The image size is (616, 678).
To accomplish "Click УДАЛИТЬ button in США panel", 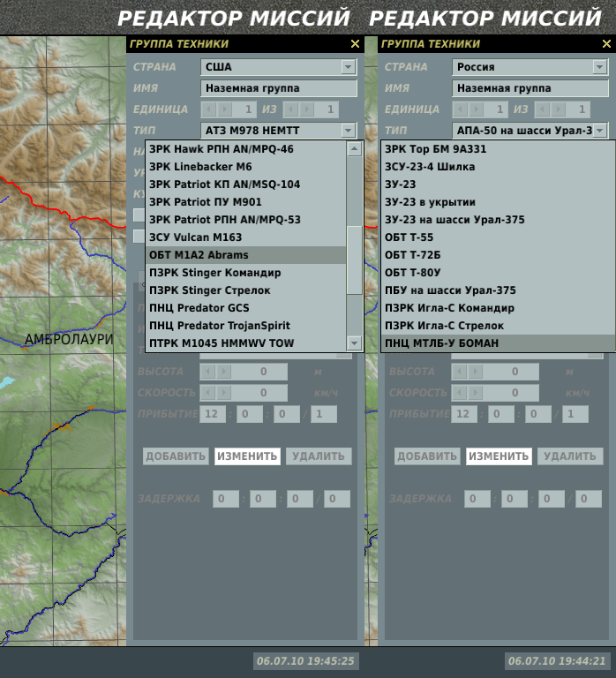I will click(x=319, y=456).
